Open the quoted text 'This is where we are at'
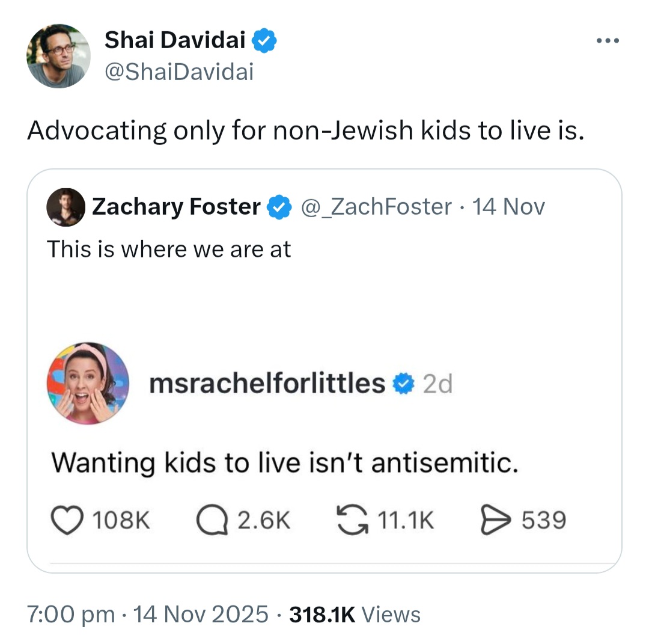The height and width of the screenshot is (644, 649). 169,249
